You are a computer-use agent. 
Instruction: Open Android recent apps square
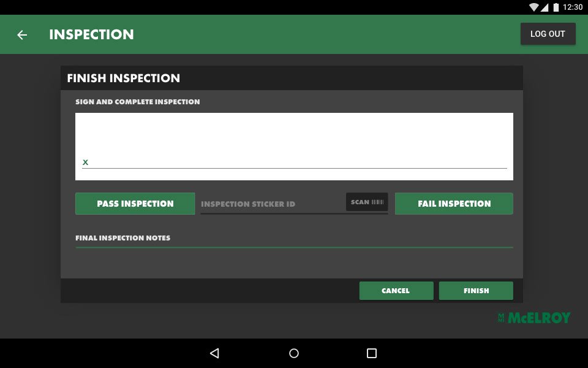pos(372,353)
